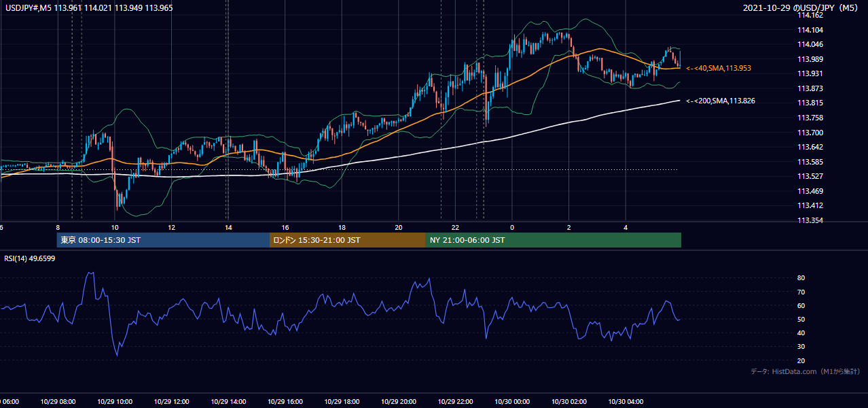Viewport: 868px width, 408px height.
Task: Click RSI scale value 80
Action: click(x=801, y=278)
